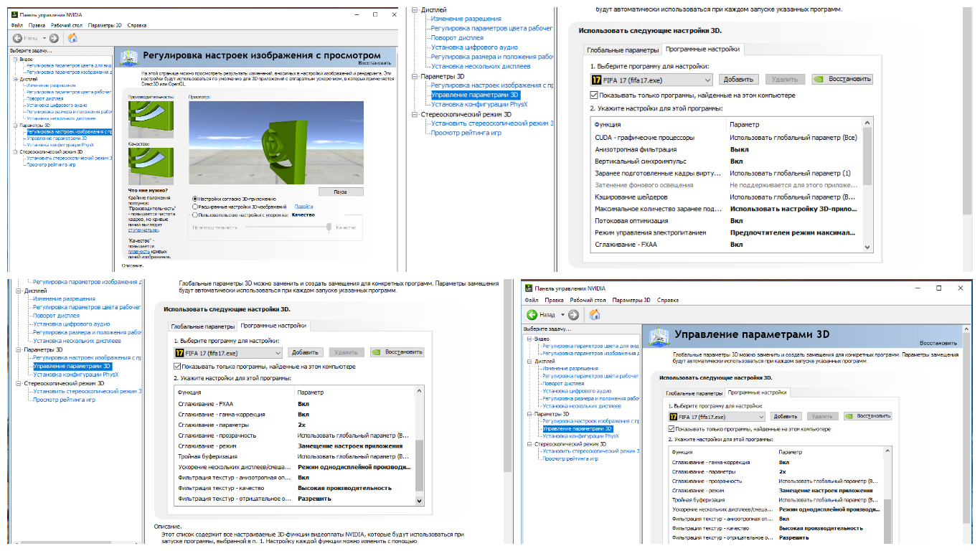Open Поворот дисплея in tree beside panel above Описание
The image size is (980, 551).
tap(57, 316)
